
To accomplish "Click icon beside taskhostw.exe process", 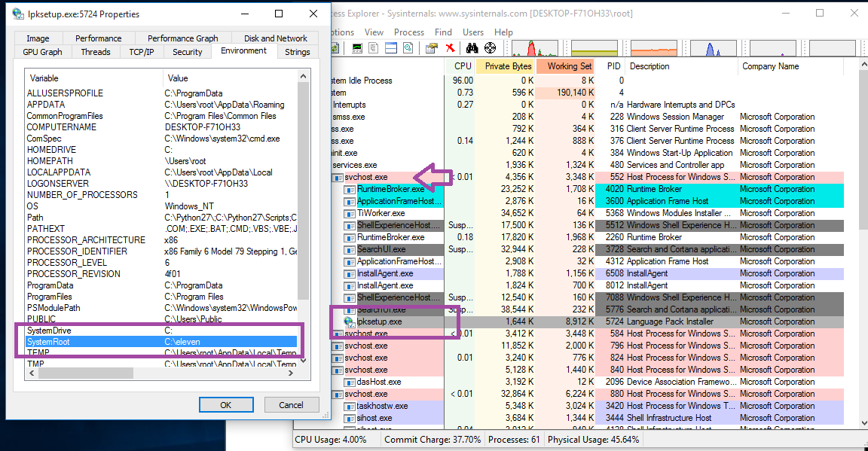I will point(349,406).
